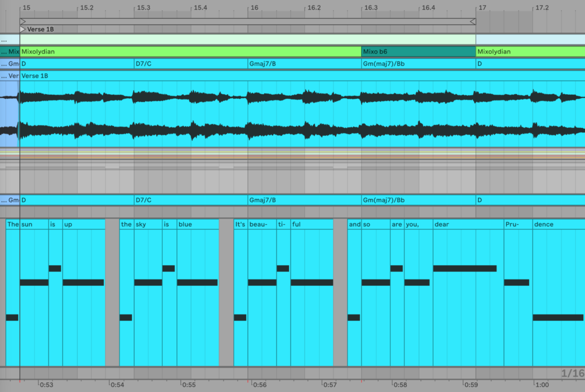Image resolution: width=585 pixels, height=392 pixels.
Task: Select the "so" lyric clip
Action: coord(376,224)
